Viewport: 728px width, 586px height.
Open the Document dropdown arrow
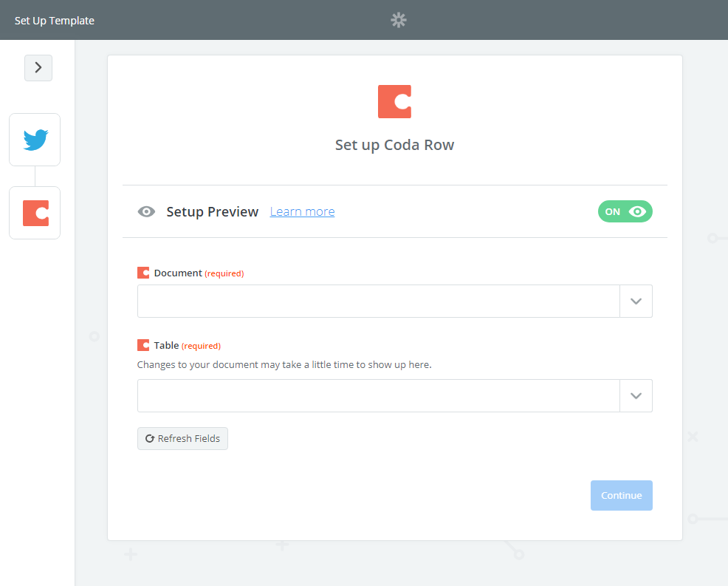tap(636, 301)
